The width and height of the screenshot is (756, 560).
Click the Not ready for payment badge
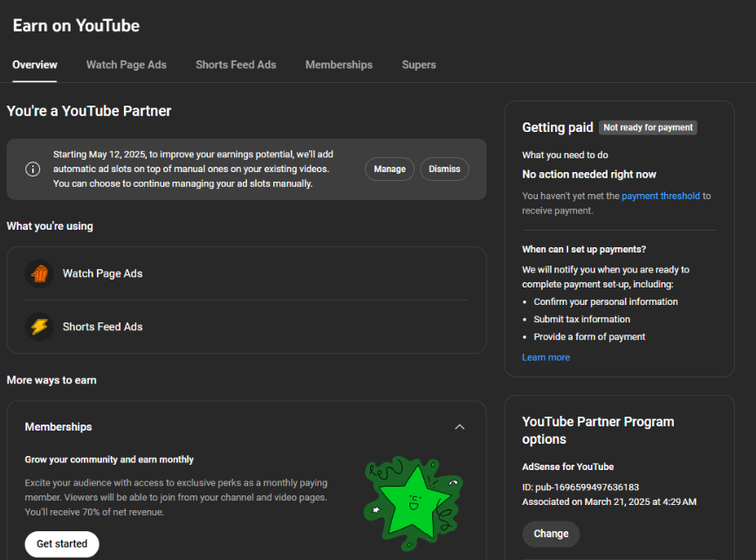click(648, 128)
